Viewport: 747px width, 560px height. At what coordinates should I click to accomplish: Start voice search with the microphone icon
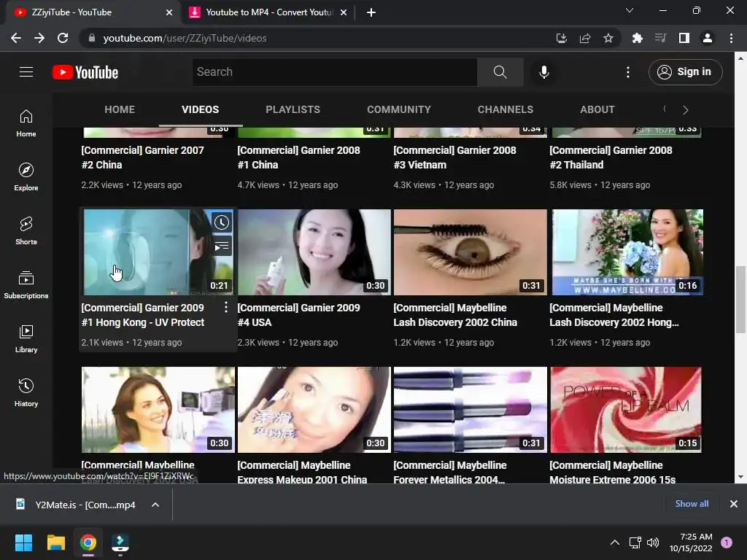pyautogui.click(x=544, y=72)
